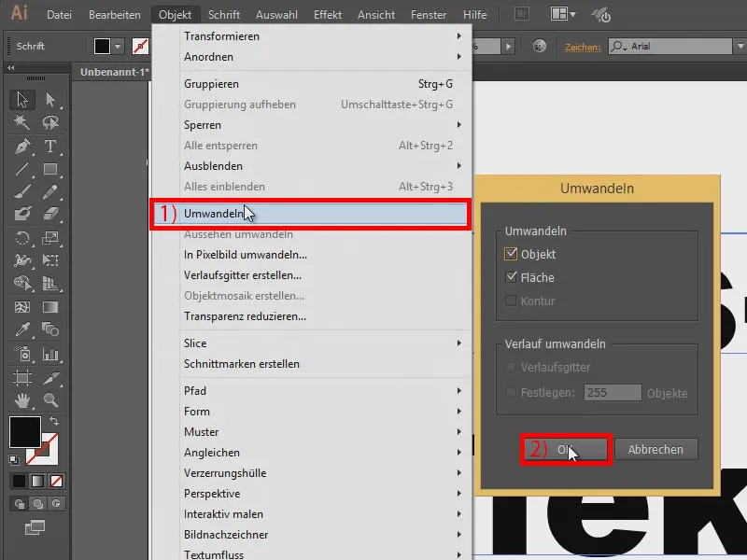Enable Draw Behind mode
This screenshot has width=747, height=560.
37,504
